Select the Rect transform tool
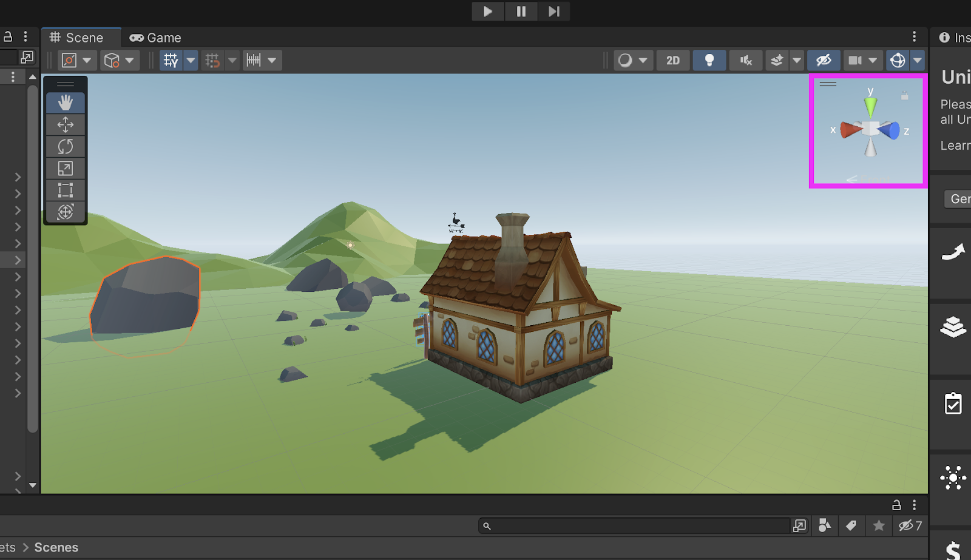Image resolution: width=971 pixels, height=560 pixels. point(66,191)
